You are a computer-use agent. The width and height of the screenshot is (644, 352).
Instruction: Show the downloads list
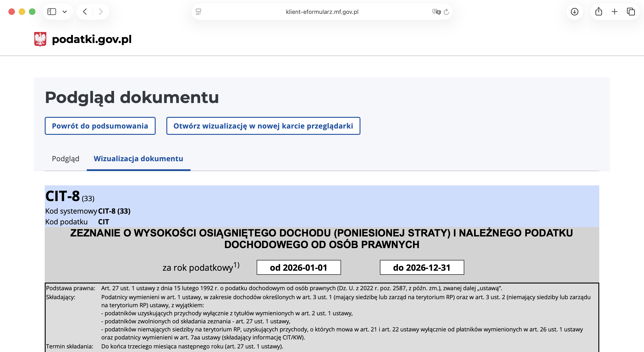(x=574, y=11)
